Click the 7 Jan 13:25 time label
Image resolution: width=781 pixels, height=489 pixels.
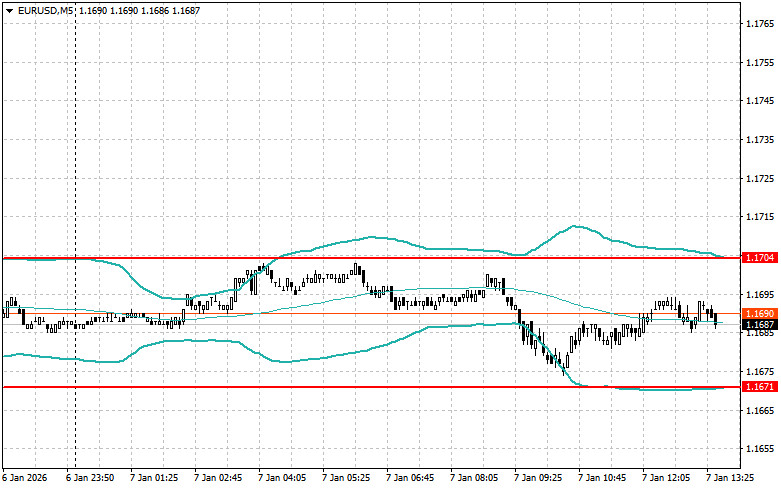730,478
